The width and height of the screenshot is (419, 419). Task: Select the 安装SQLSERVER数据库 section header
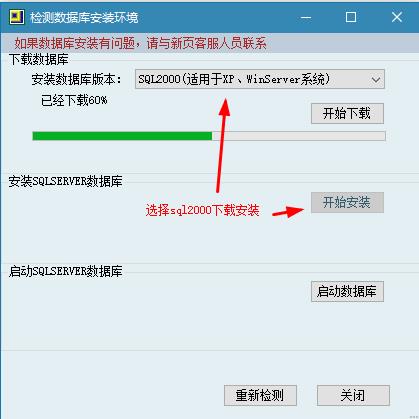pos(65,181)
